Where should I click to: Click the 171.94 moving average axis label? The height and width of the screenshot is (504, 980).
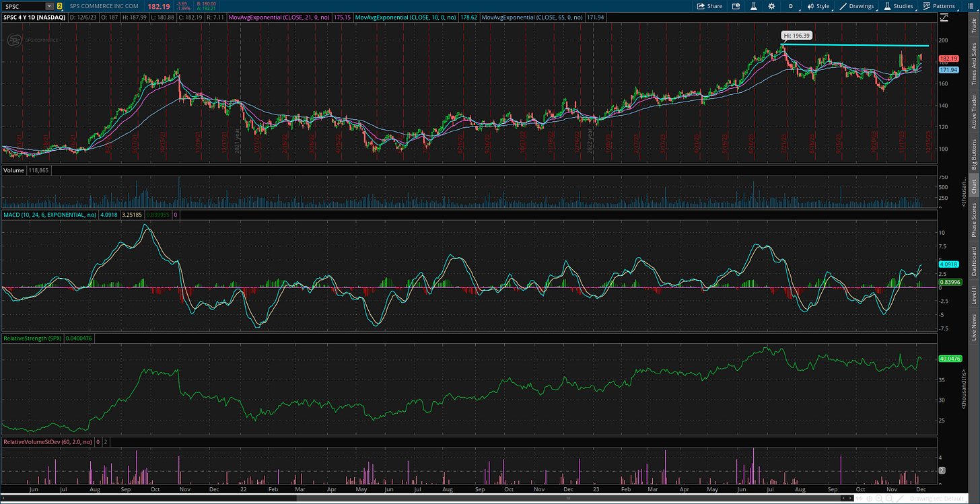(x=949, y=70)
